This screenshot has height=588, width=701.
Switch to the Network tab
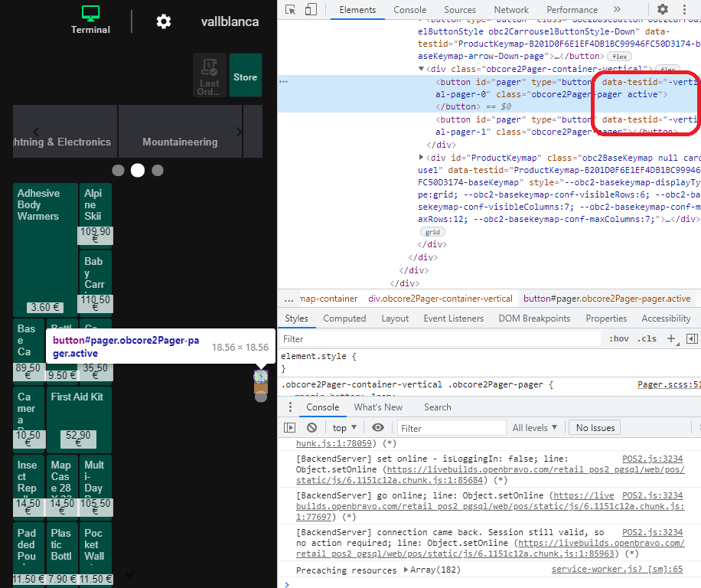pos(511,10)
